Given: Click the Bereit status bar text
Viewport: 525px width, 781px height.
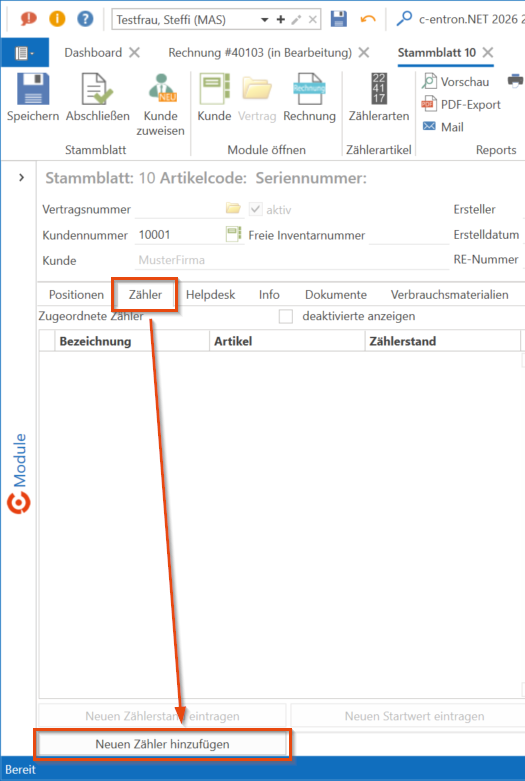Looking at the screenshot, I should pos(20,770).
